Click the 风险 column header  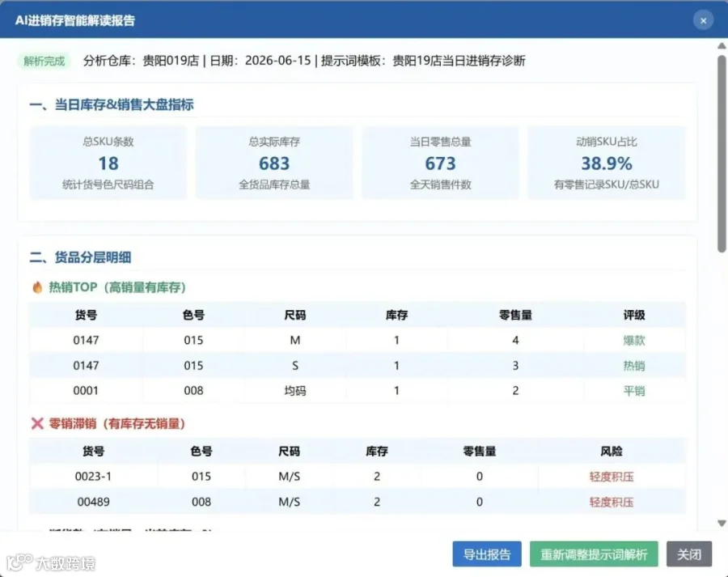(611, 451)
